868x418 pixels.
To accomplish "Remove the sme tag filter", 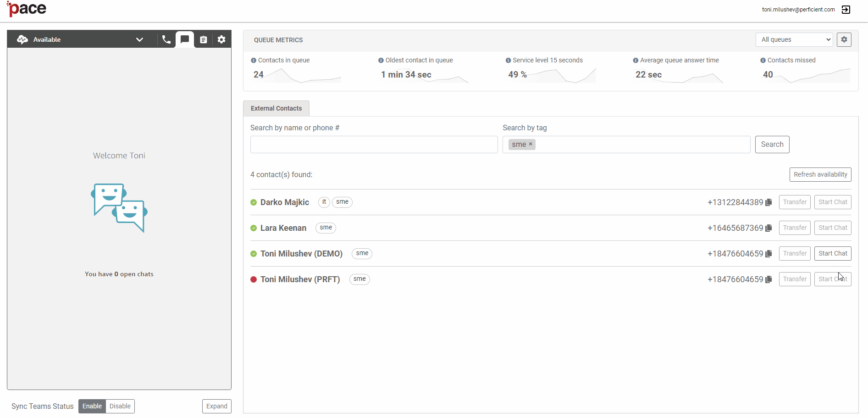I will [531, 144].
